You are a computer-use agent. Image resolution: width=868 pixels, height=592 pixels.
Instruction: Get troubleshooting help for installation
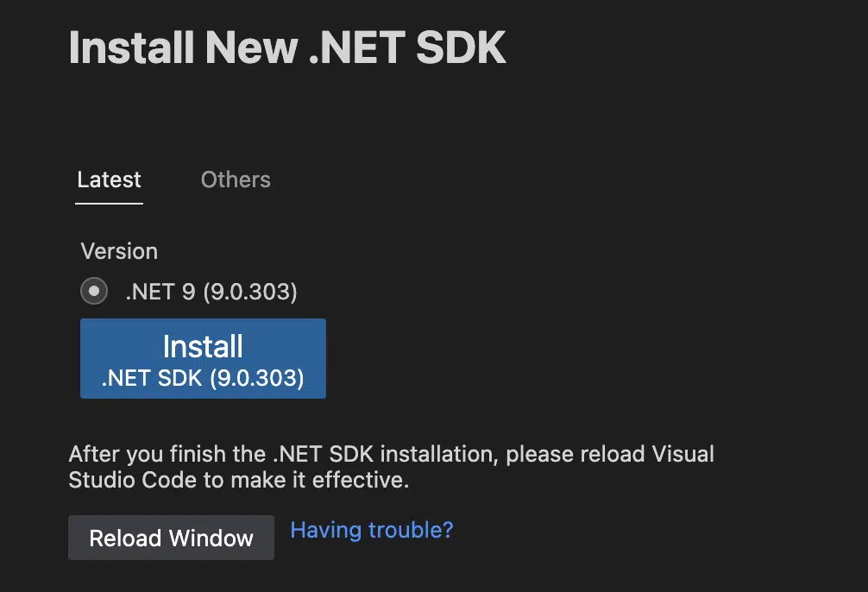point(372,530)
